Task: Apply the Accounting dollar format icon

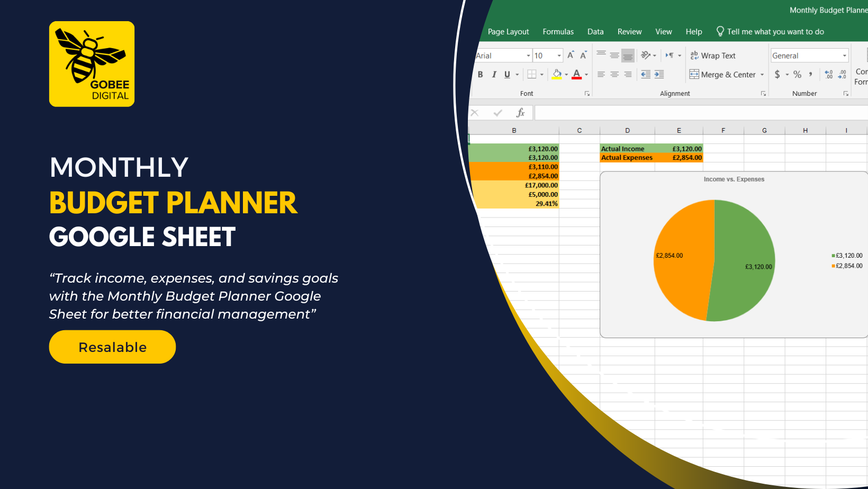Action: coord(777,75)
